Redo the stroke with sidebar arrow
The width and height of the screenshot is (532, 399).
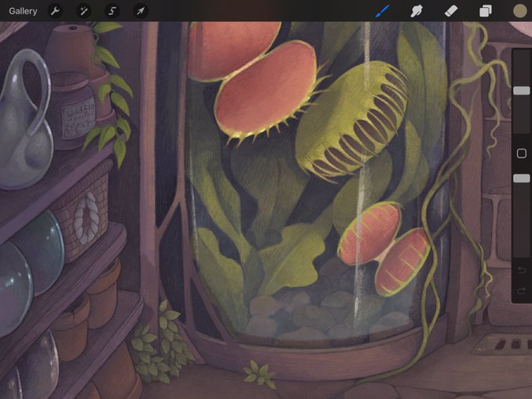[522, 291]
